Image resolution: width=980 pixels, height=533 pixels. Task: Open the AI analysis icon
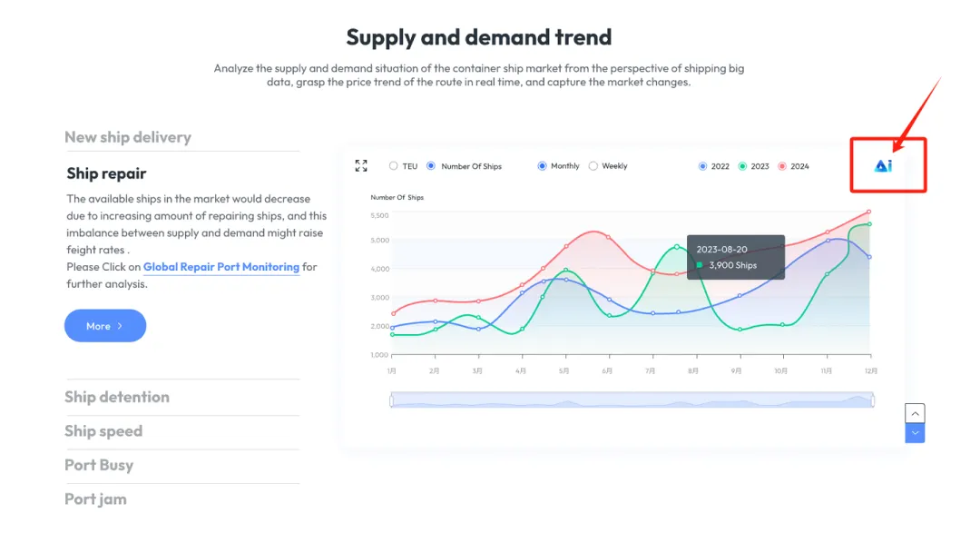pos(883,166)
